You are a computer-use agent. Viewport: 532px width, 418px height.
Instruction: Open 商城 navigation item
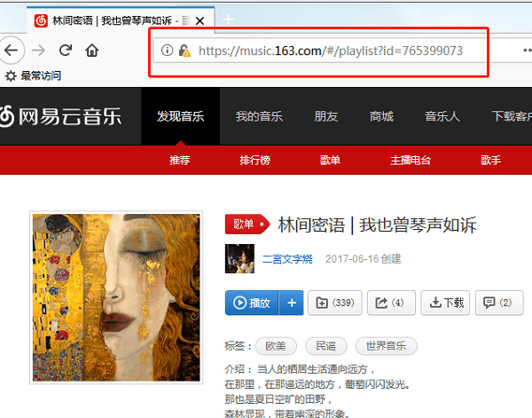pos(381,116)
